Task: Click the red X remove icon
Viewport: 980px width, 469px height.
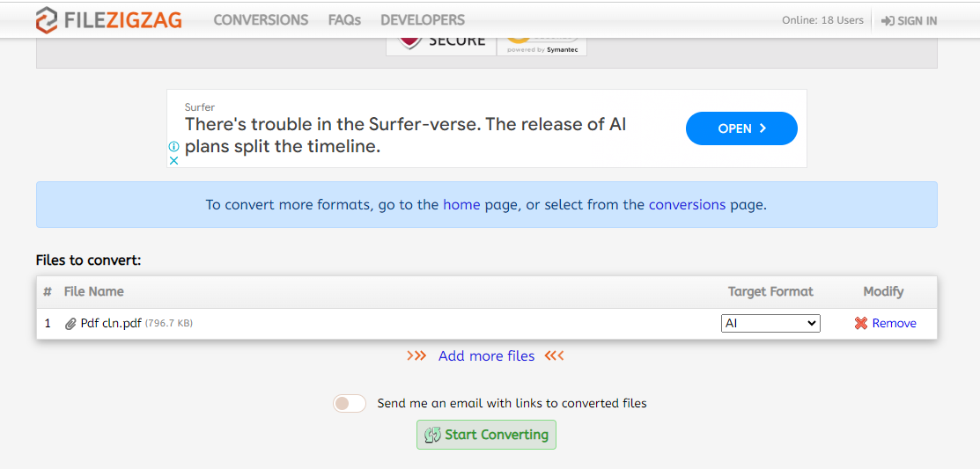Action: click(x=861, y=324)
